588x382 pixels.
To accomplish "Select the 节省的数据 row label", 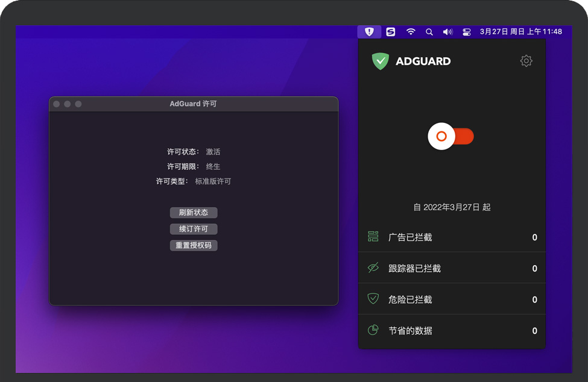I will point(410,331).
